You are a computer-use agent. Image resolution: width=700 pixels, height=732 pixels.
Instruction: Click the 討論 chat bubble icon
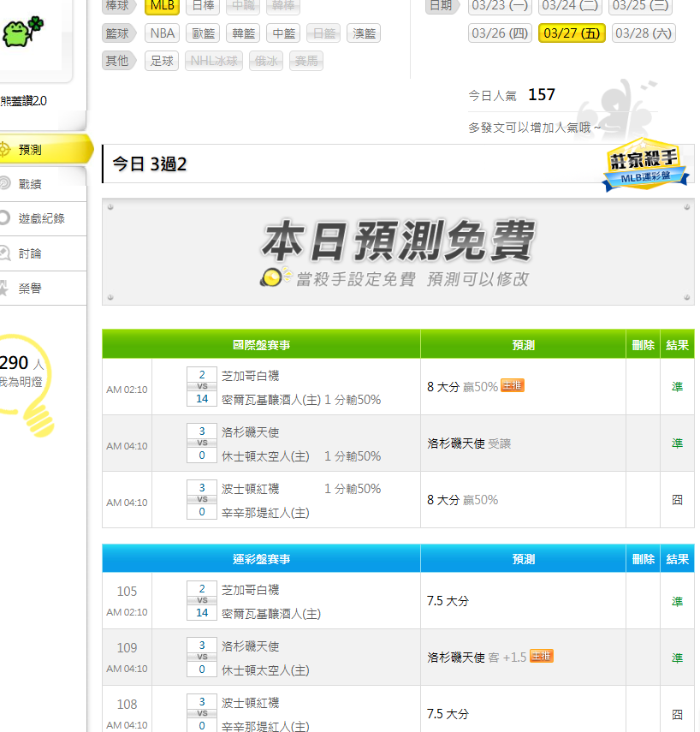click(x=4, y=253)
